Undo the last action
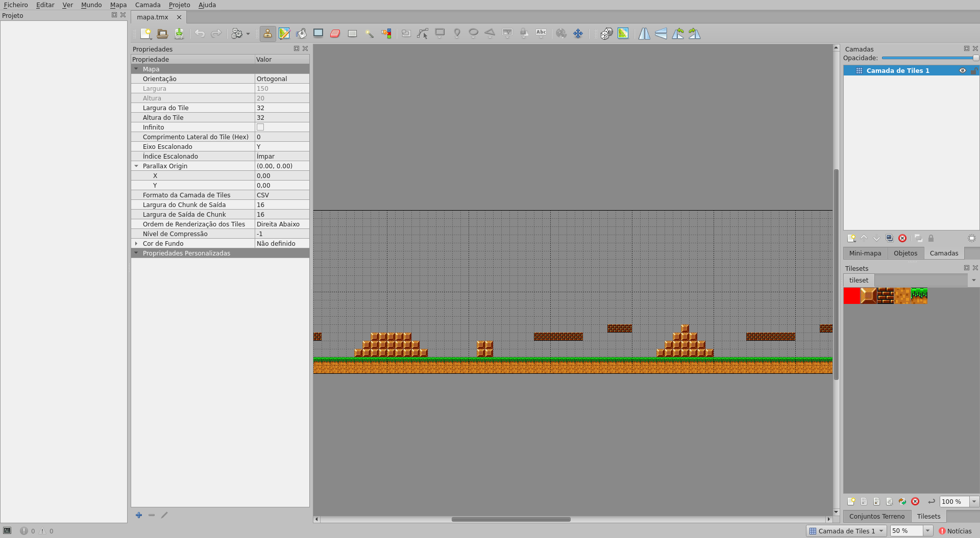The height and width of the screenshot is (538, 980). pos(200,34)
